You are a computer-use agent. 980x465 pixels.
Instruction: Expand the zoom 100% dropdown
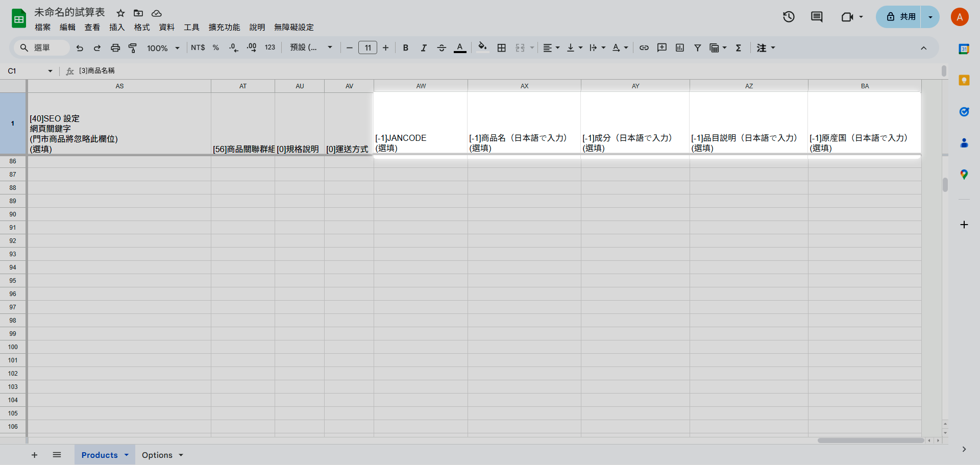[x=163, y=48]
